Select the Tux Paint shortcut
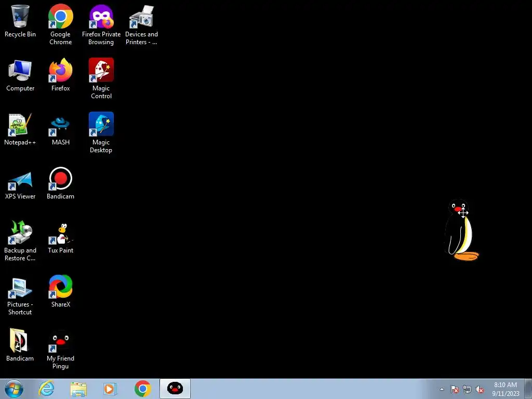This screenshot has height=399, width=532. pyautogui.click(x=60, y=238)
